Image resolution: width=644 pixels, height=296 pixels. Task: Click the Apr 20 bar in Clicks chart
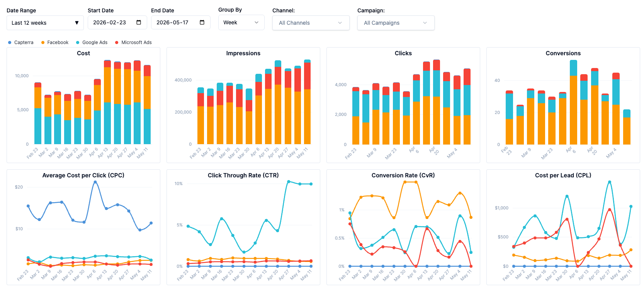point(437,102)
